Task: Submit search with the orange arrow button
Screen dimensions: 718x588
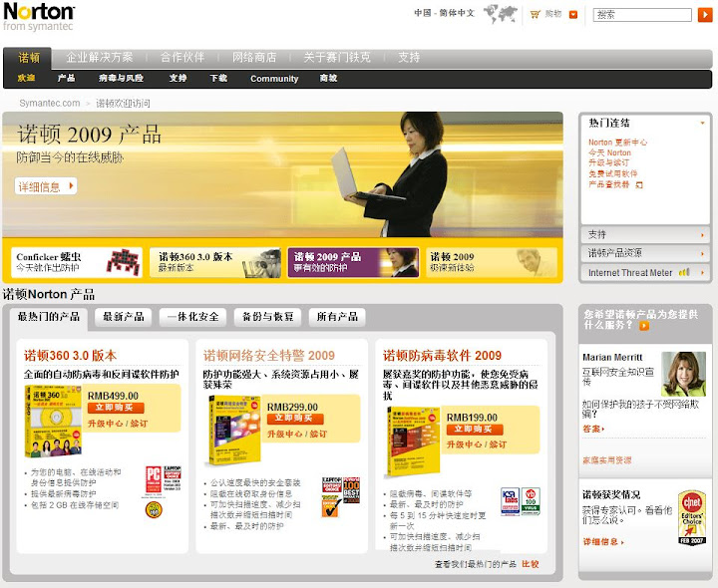Action: point(704,15)
